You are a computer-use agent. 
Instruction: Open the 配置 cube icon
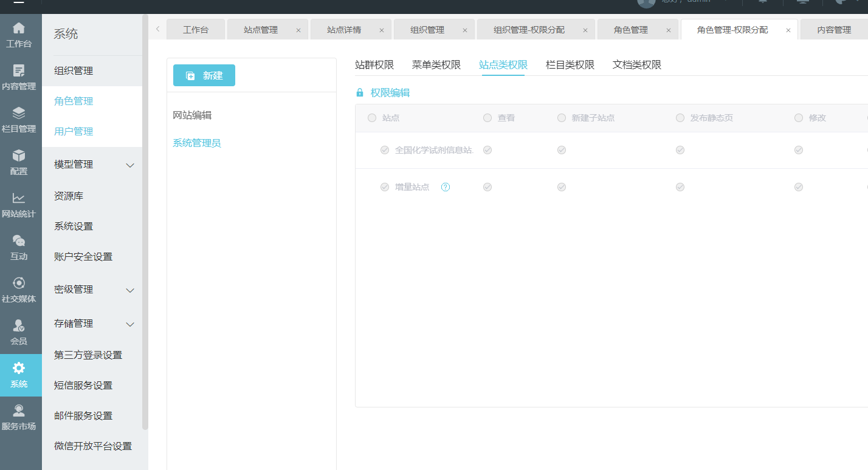[19, 156]
